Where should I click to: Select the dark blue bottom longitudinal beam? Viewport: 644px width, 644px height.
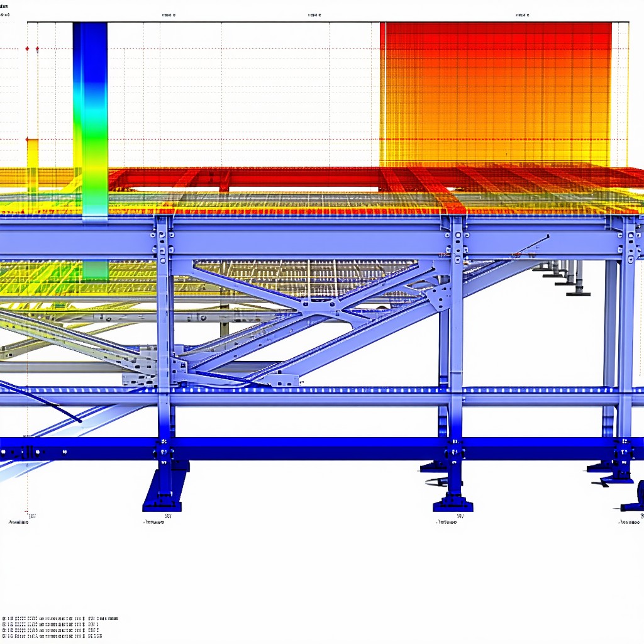tap(322, 448)
